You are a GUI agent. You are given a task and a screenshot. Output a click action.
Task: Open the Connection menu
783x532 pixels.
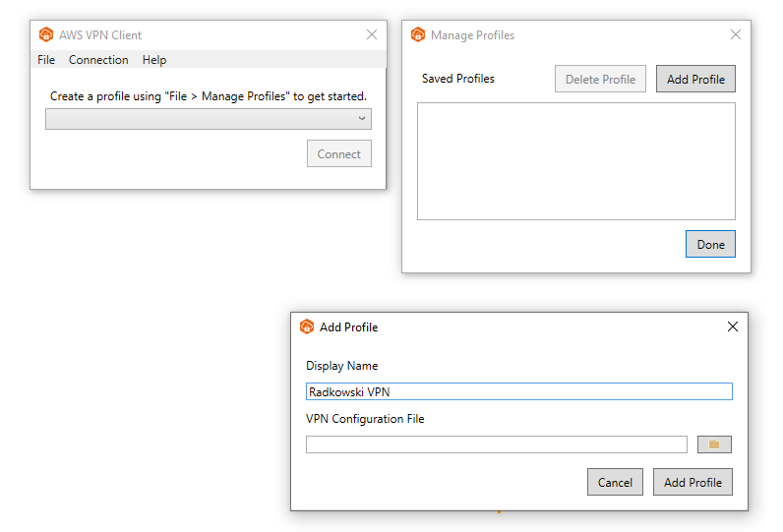click(x=98, y=60)
